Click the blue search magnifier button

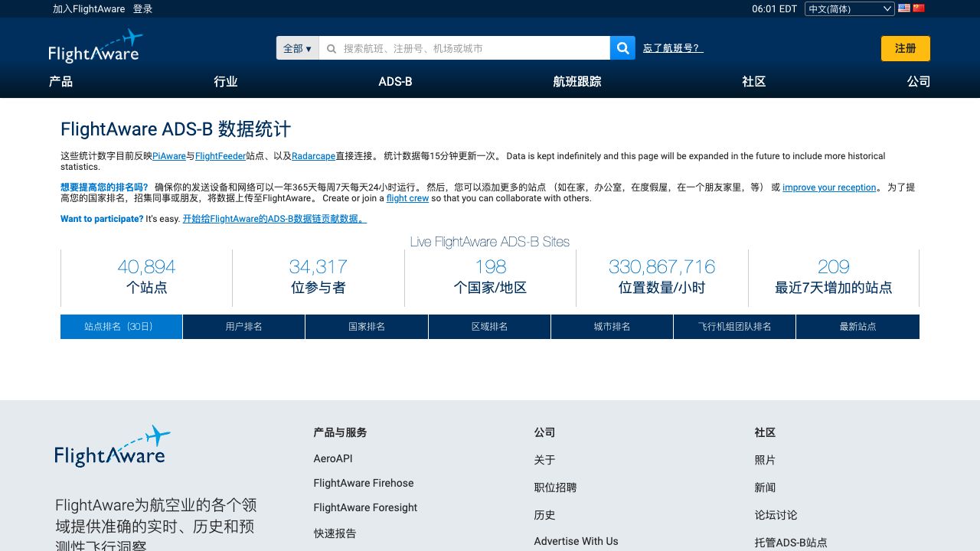pos(622,48)
